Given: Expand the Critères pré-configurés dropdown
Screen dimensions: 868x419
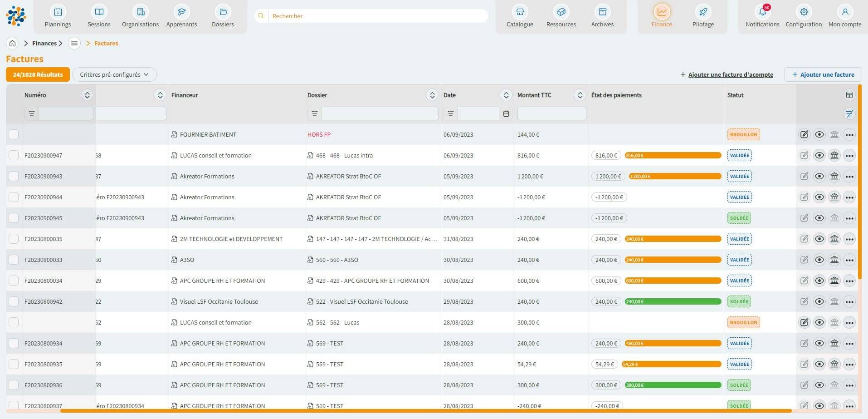Looking at the screenshot, I should point(114,74).
